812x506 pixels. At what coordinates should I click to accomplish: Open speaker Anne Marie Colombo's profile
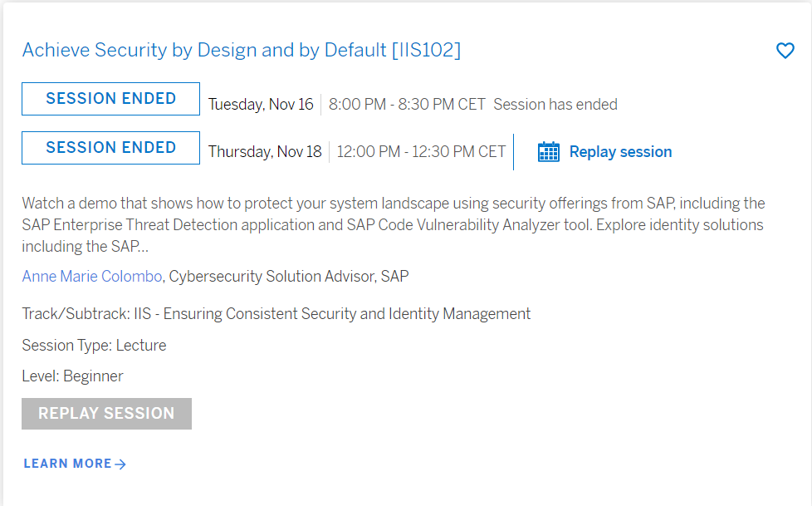click(92, 277)
